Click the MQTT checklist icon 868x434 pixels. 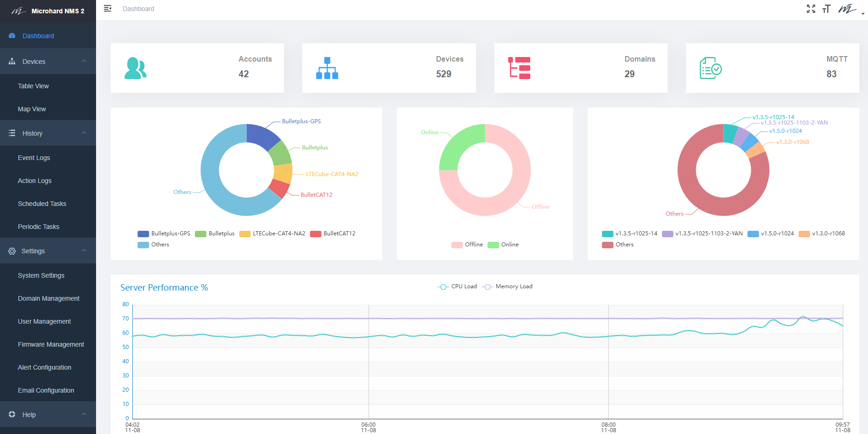(x=711, y=68)
